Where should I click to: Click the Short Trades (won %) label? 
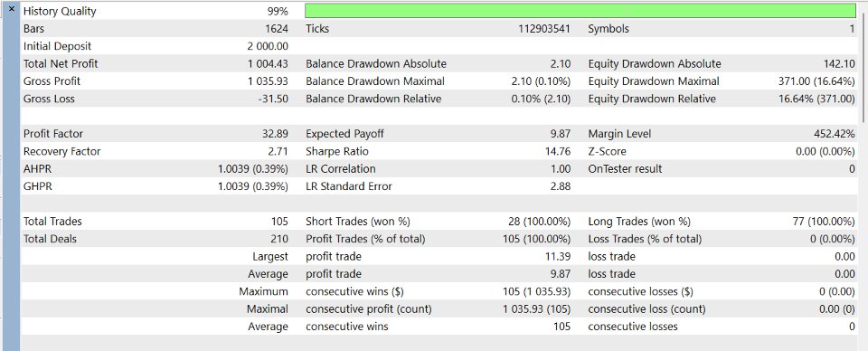pos(358,222)
